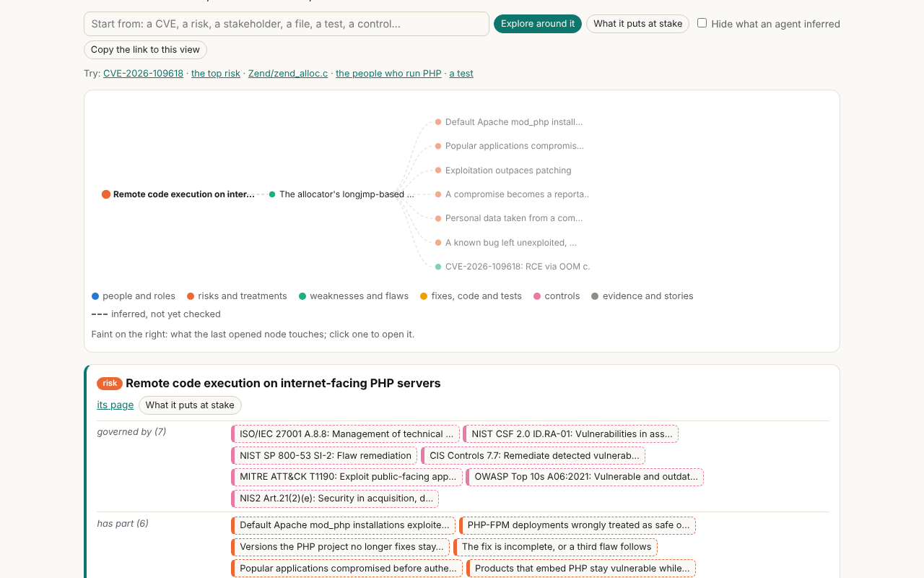
Task: Click the orange risk badge in card title
Action: tap(110, 384)
